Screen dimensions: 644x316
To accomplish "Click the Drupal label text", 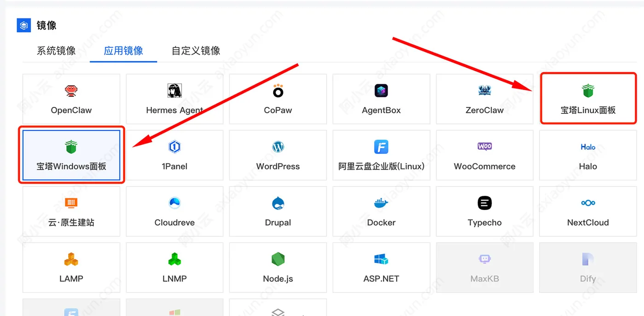I will click(278, 222).
